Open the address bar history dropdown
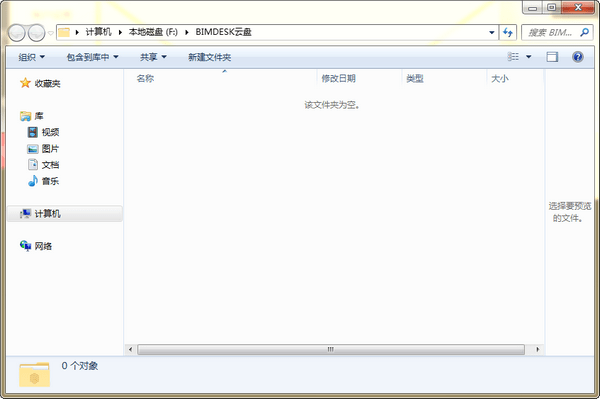600x399 pixels. [x=492, y=33]
